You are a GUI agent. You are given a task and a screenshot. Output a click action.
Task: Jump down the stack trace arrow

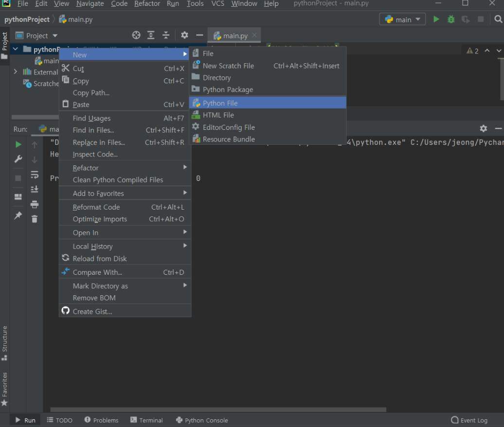click(x=35, y=160)
